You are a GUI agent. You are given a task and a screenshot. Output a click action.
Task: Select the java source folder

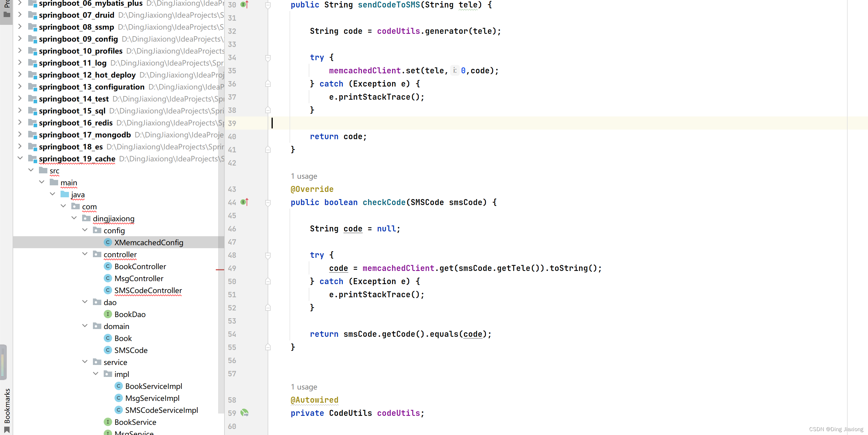pyautogui.click(x=78, y=195)
